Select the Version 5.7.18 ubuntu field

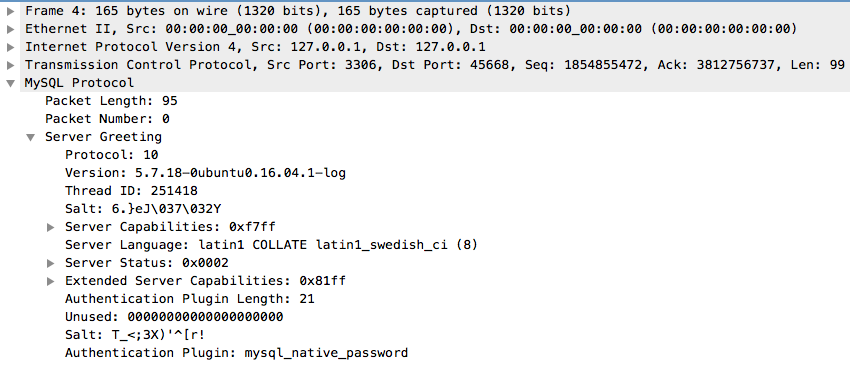(205, 173)
